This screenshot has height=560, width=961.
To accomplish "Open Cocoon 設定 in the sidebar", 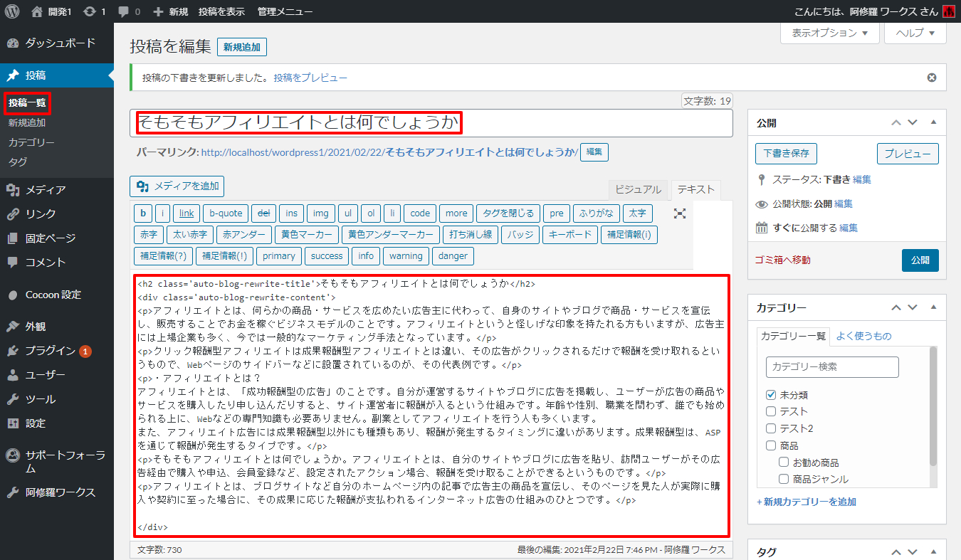I will pos(57,295).
